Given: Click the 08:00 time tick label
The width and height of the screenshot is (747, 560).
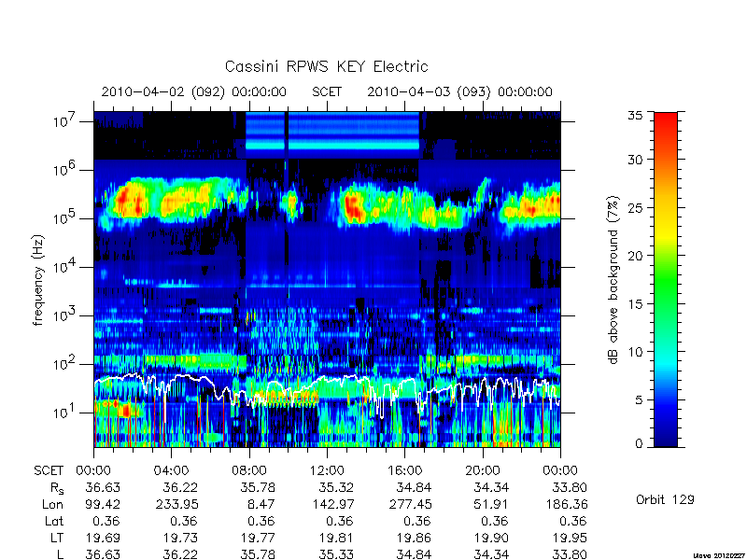Looking at the screenshot, I should coord(249,470).
